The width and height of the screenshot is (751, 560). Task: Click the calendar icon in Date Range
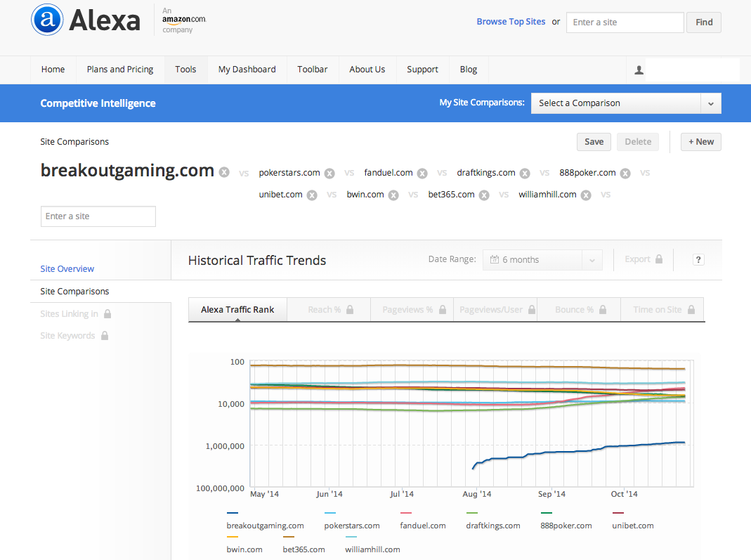click(495, 259)
